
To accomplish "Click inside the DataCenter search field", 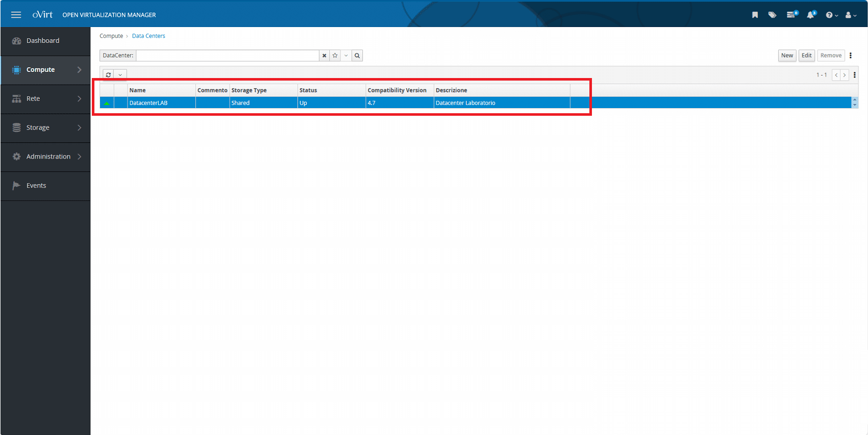I will [227, 56].
